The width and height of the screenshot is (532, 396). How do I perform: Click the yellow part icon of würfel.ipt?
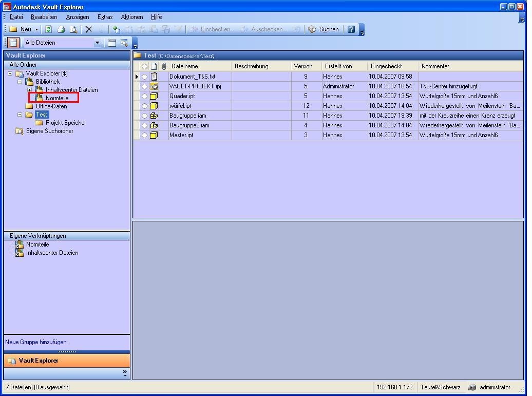coord(154,106)
